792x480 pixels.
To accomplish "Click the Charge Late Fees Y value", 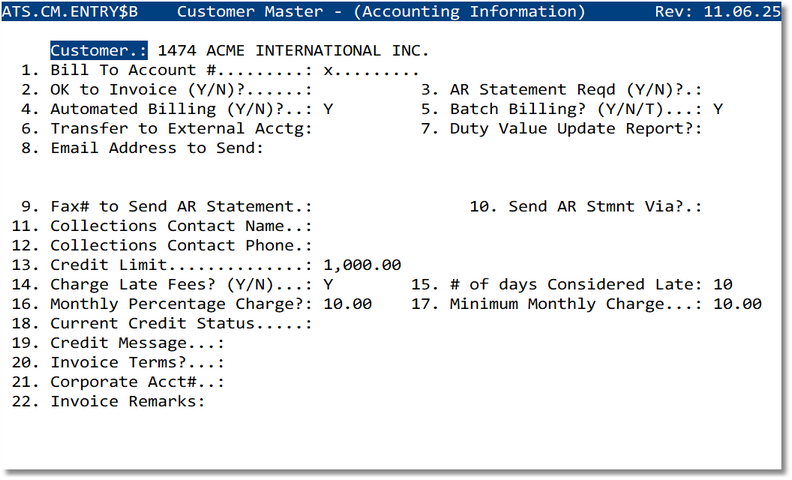I will tap(328, 284).
